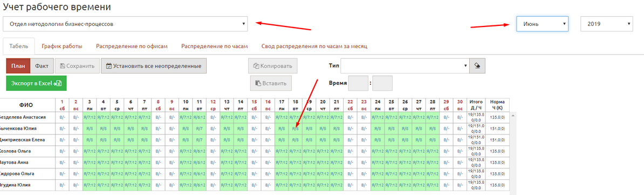Click the 'Итого Д / Ч' column header
The height and width of the screenshot is (195, 644).
(x=476, y=104)
